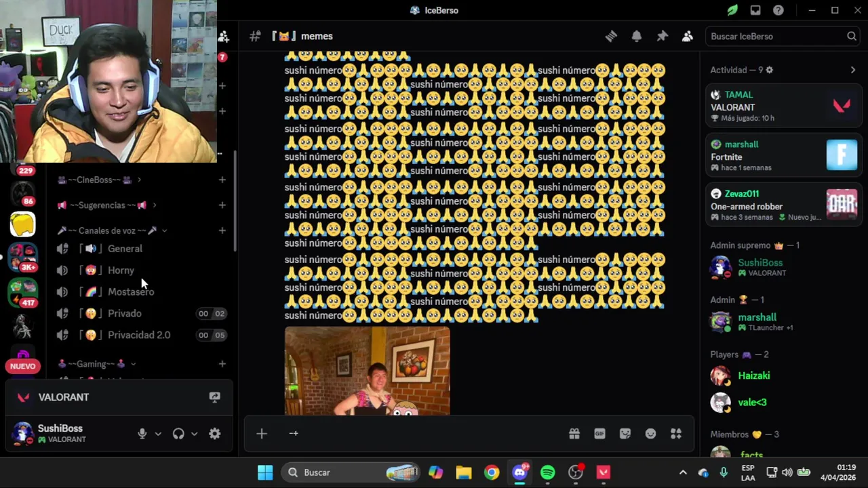
Task: Click the channel list scrollbar
Action: click(235, 201)
